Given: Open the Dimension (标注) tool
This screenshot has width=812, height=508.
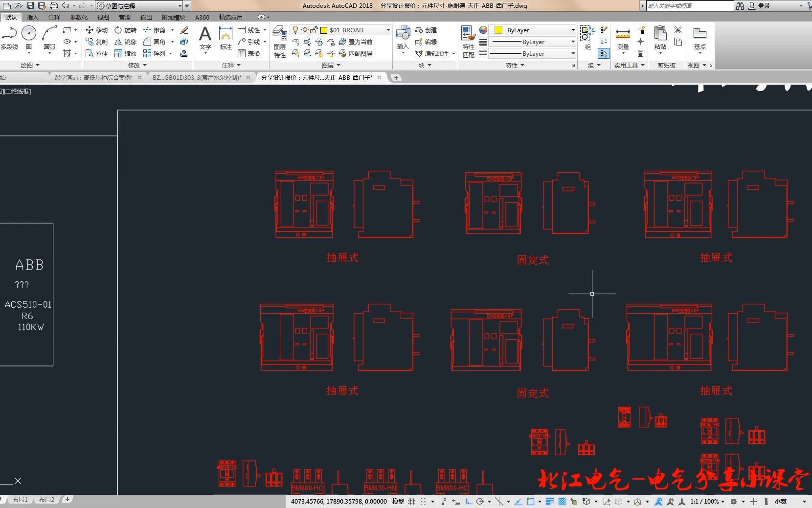Looking at the screenshot, I should (226, 38).
